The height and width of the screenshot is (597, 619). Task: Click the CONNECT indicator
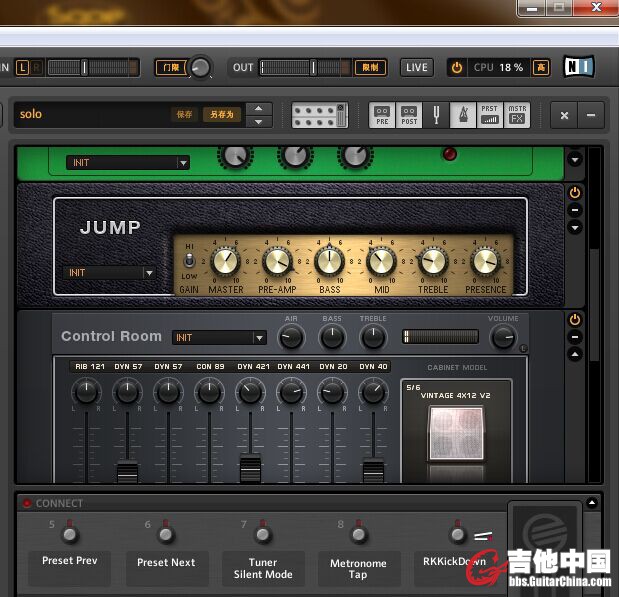click(x=27, y=503)
